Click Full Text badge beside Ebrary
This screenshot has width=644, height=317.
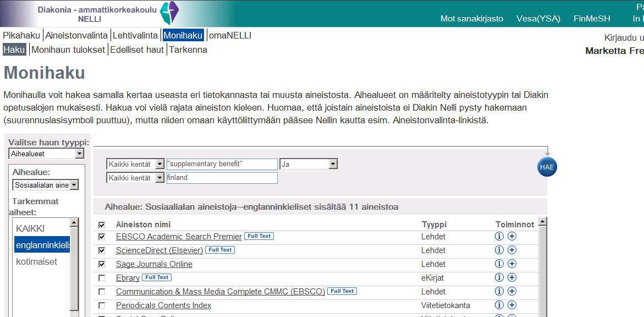coord(157,277)
